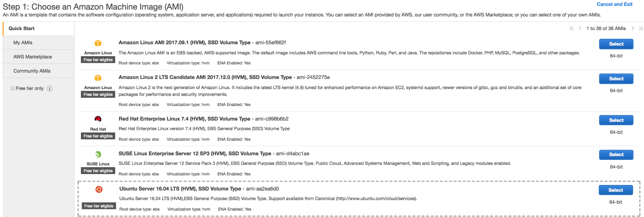Select Red Hat Enterprise Linux 7.4 AMI
The image size is (644, 217).
616,120
